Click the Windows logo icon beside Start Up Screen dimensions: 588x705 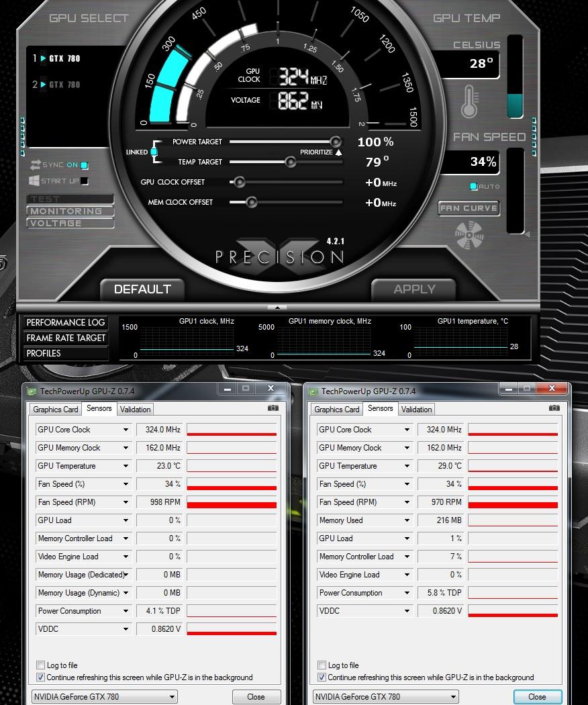[x=34, y=181]
